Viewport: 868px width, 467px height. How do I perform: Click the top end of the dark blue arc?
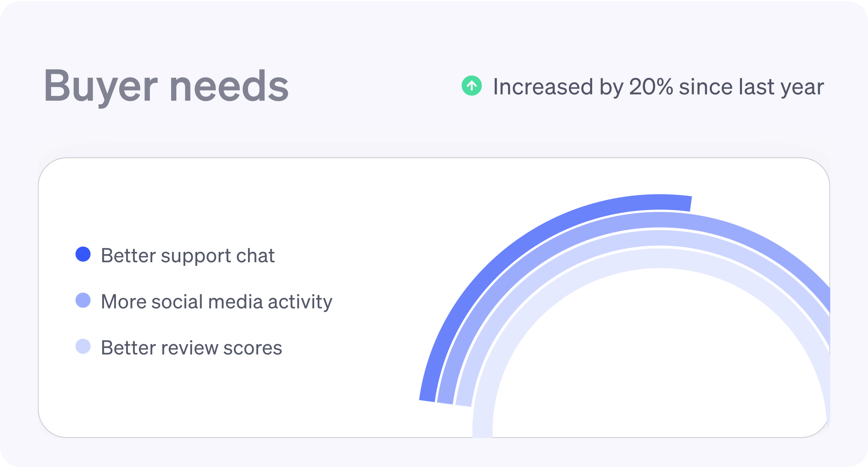click(x=684, y=203)
